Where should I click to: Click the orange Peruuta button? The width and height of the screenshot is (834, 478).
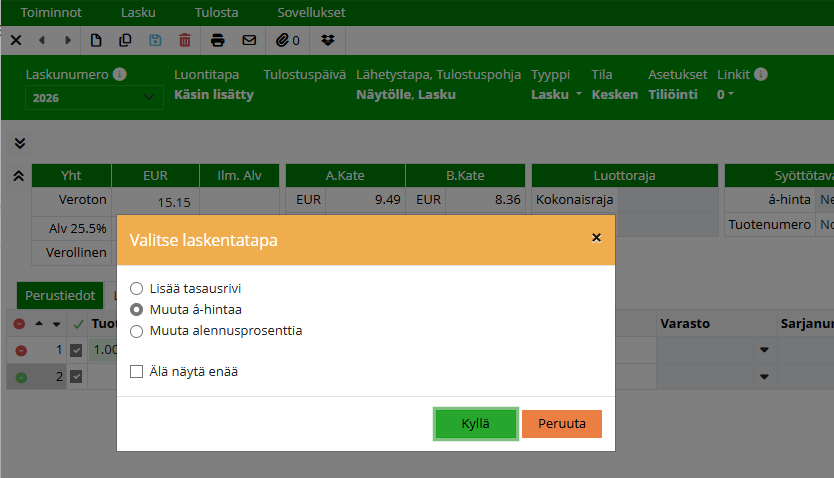click(x=561, y=423)
